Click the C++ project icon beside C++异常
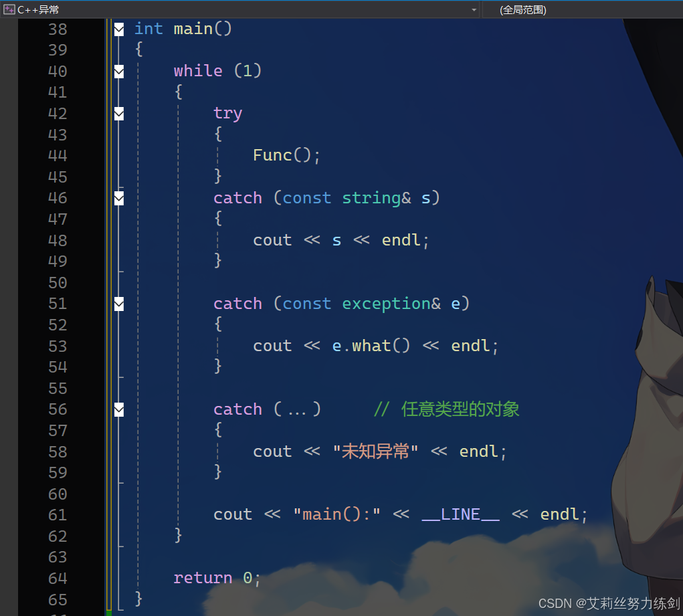The width and height of the screenshot is (683, 616). (9, 9)
